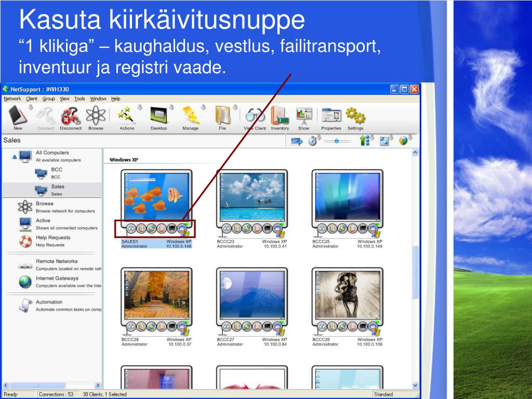Click the globe icon in the Sales bar
Viewport: 532px width, 399px height.
coord(403,140)
